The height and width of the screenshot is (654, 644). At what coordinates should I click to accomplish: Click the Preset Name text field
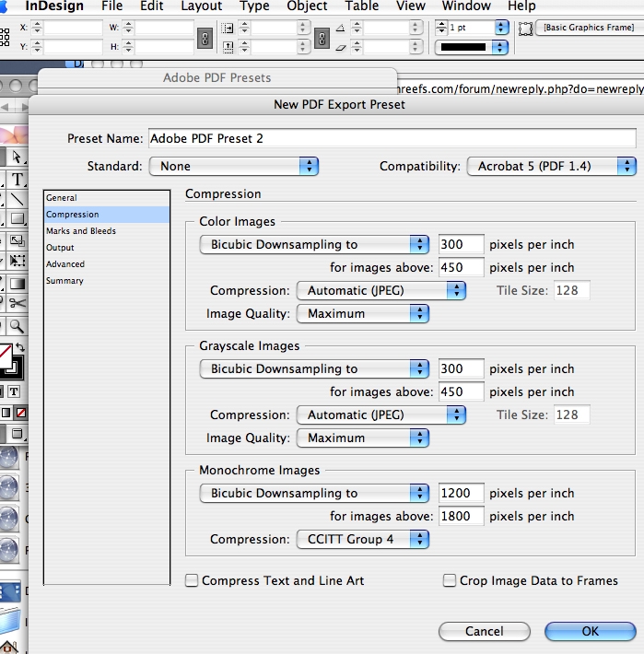tap(392, 138)
